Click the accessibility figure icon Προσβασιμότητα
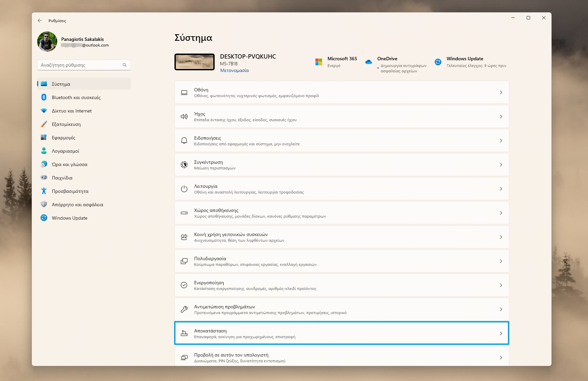Screen dimensions: 588x381 (44, 191)
